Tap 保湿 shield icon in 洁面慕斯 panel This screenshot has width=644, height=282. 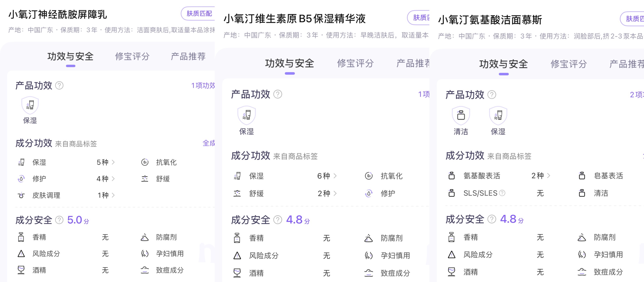pos(498,116)
